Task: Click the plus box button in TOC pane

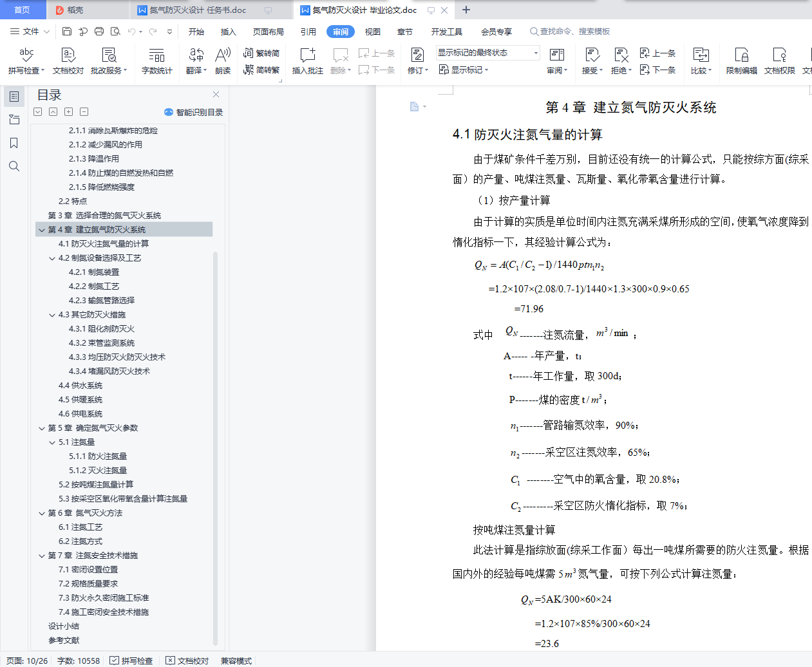Action: coord(69,112)
